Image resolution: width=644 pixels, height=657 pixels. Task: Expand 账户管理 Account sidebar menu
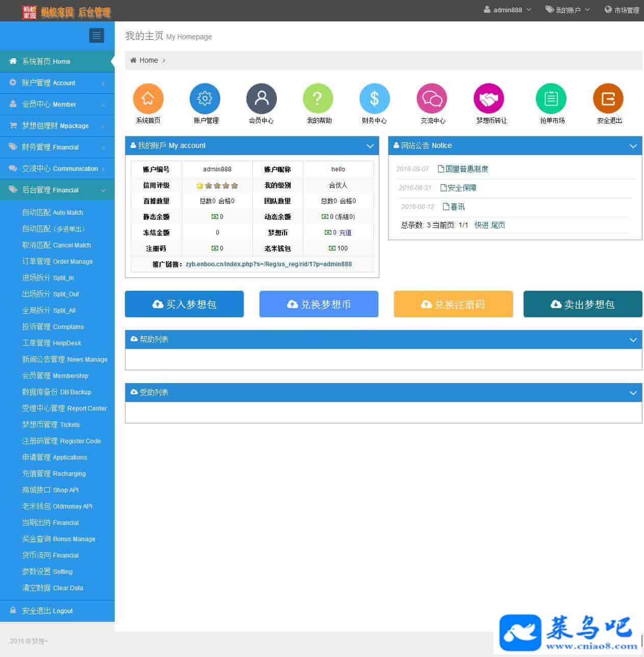click(x=57, y=83)
